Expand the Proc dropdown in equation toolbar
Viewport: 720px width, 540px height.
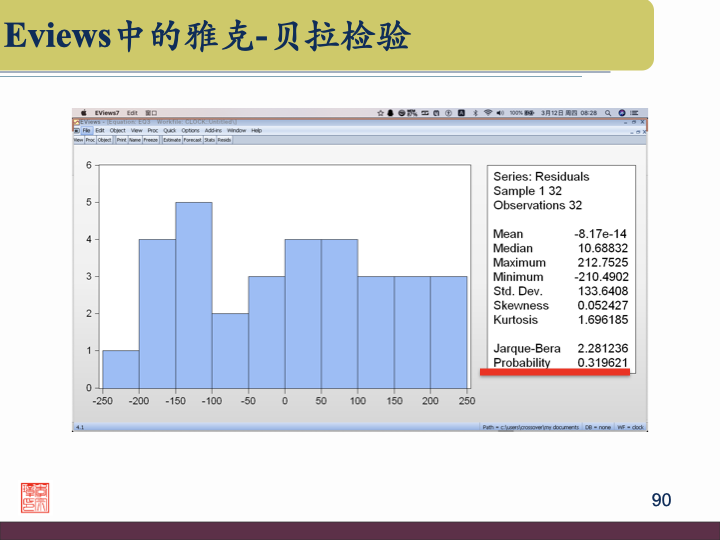pyautogui.click(x=90, y=140)
